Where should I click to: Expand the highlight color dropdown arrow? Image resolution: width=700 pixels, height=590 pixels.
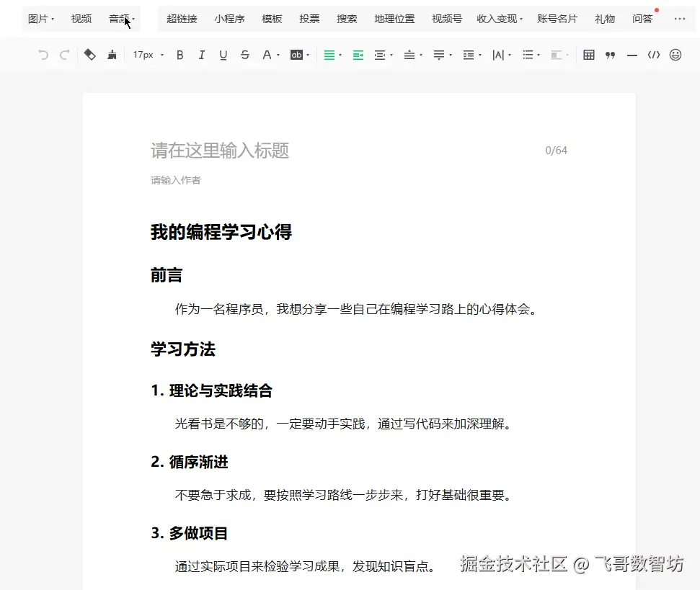point(308,55)
